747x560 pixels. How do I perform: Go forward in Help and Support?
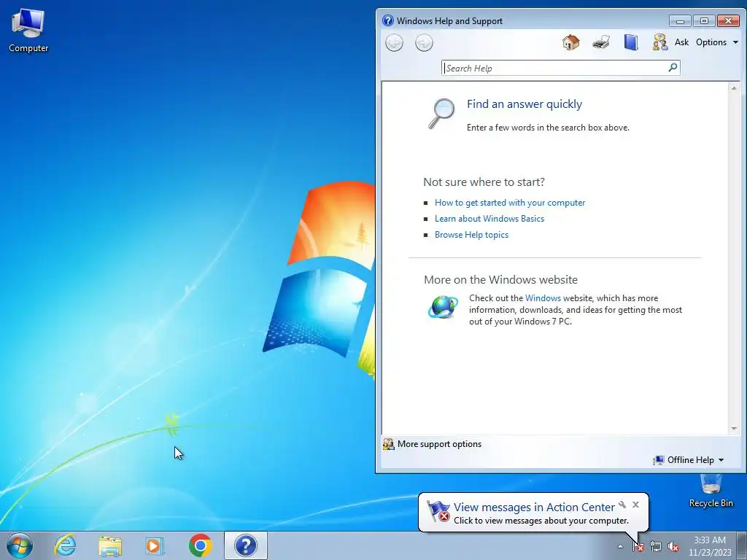pos(424,43)
